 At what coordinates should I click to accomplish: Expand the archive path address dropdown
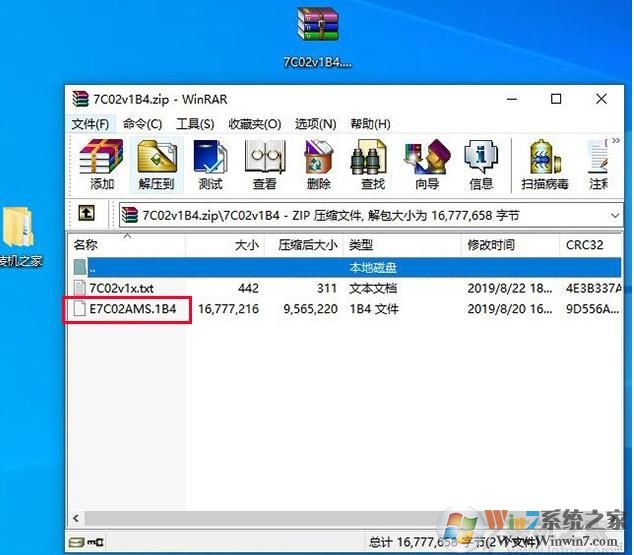point(614,215)
